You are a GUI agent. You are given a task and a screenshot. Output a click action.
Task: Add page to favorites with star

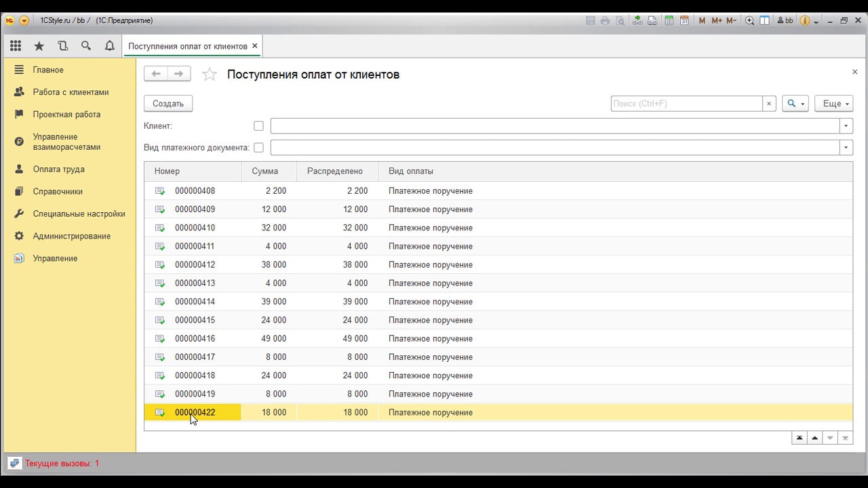[x=210, y=75]
